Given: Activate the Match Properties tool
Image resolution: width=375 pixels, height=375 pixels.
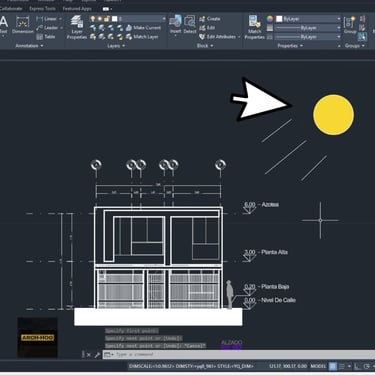Looking at the screenshot, I should click(x=254, y=28).
